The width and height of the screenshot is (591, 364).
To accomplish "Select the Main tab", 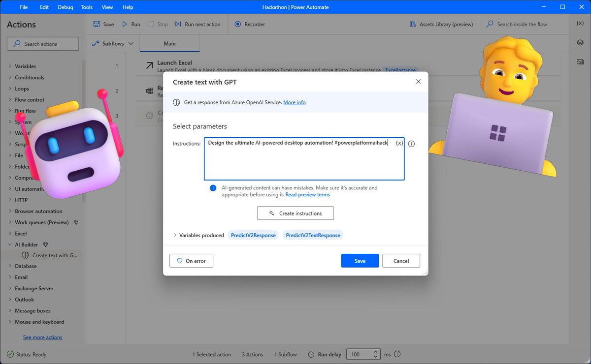I will pos(169,44).
